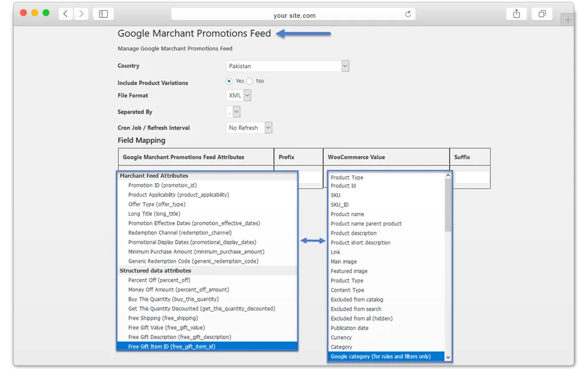
Task: Open the Cron Job No Refresh dropdown
Action: [249, 128]
